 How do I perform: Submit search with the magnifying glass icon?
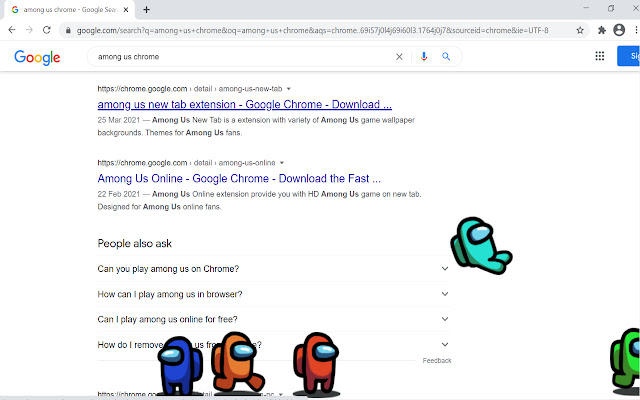[x=446, y=57]
